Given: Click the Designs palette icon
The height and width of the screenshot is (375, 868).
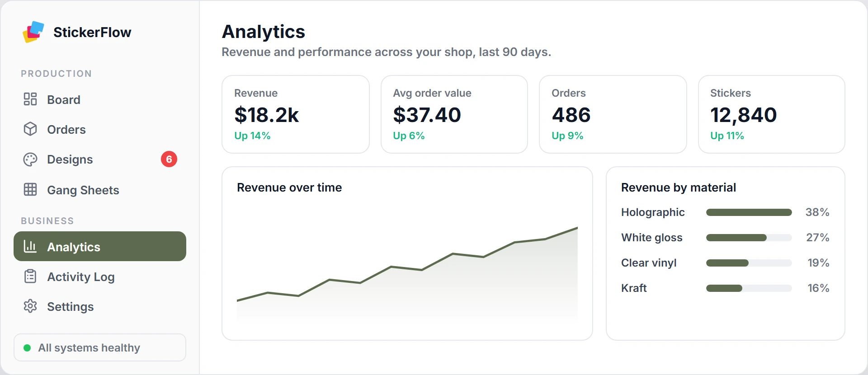Looking at the screenshot, I should point(30,159).
